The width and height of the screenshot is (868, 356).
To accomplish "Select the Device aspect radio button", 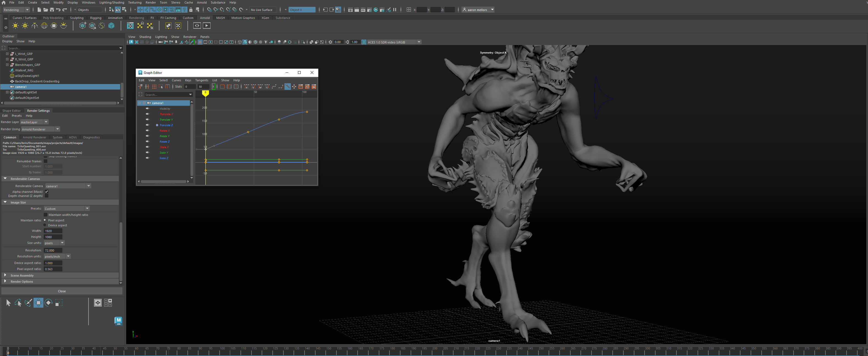I will [45, 225].
